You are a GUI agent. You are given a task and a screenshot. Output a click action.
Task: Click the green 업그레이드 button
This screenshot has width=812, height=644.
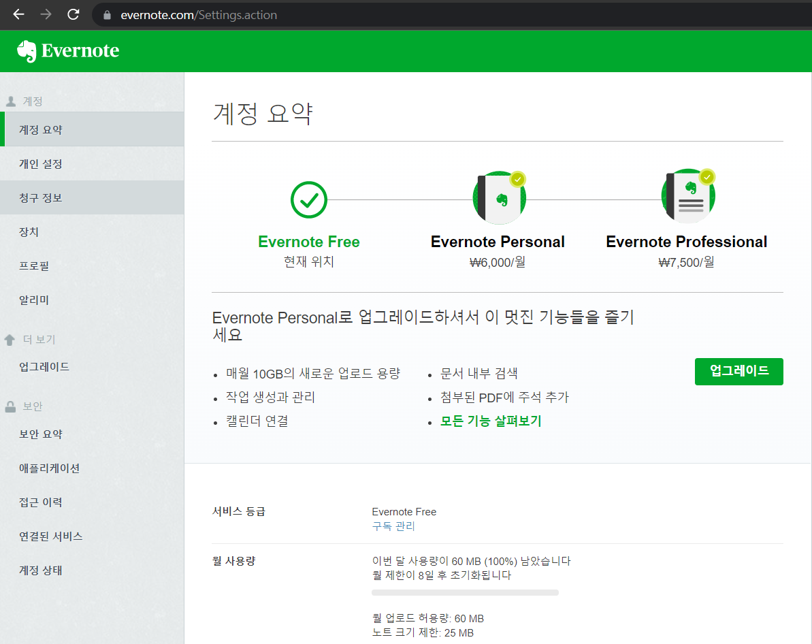pos(738,372)
